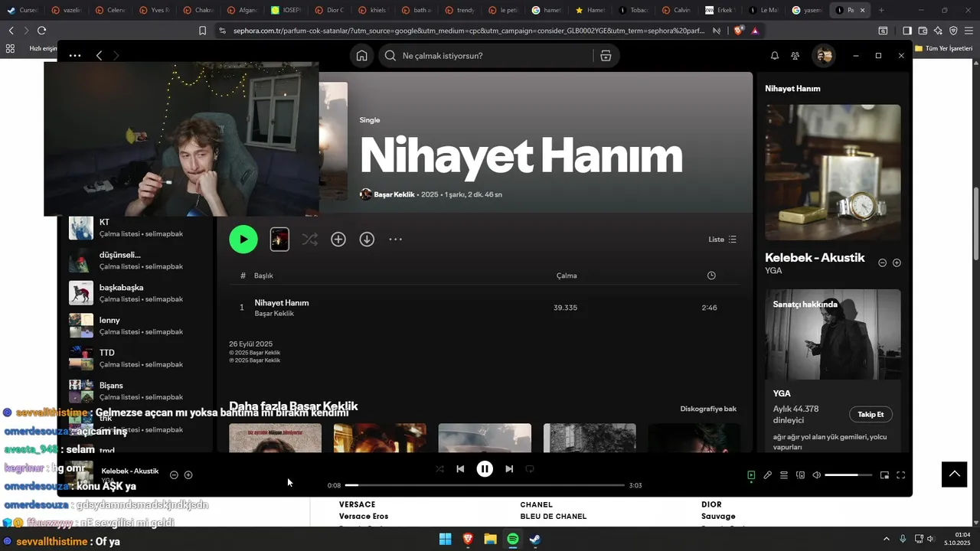Download the Nihayet Hanım single

click(x=367, y=240)
